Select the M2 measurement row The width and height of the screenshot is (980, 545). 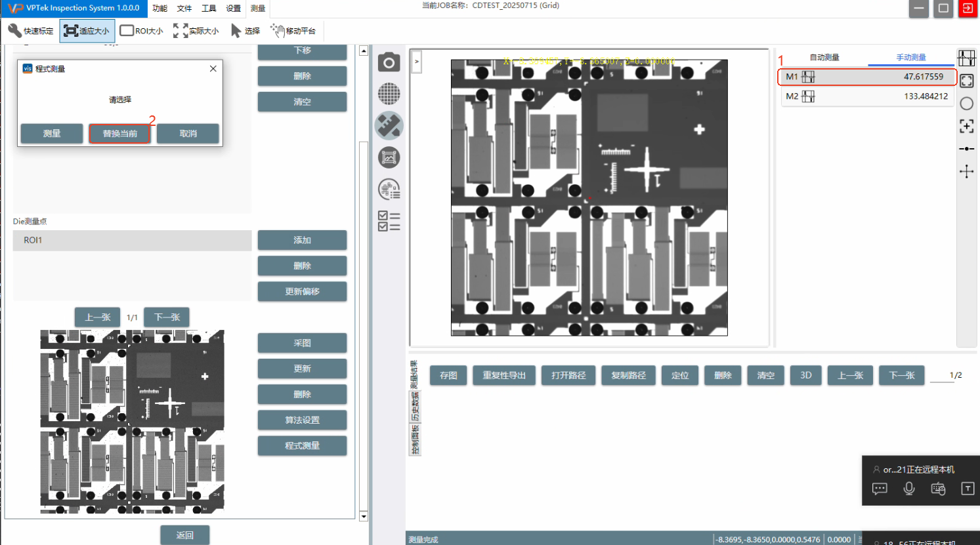coord(866,96)
